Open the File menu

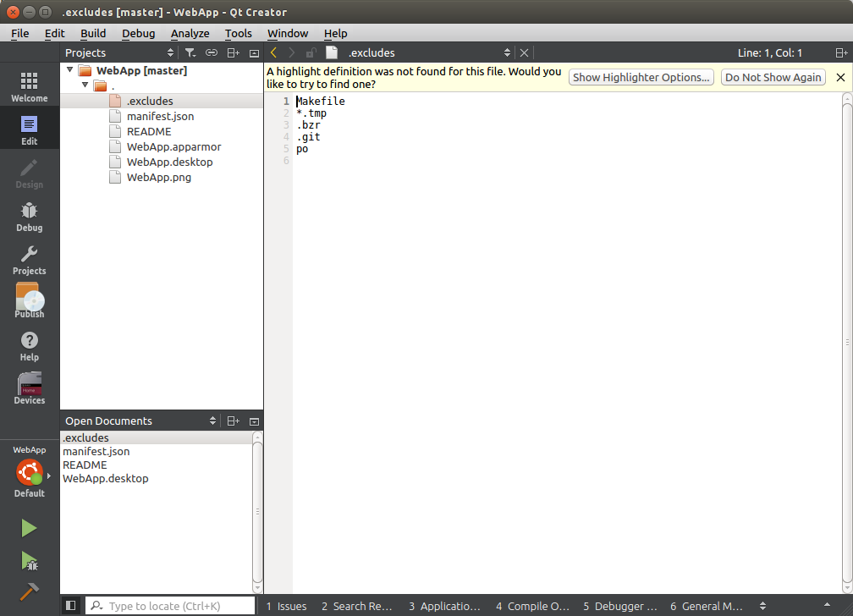pos(20,33)
